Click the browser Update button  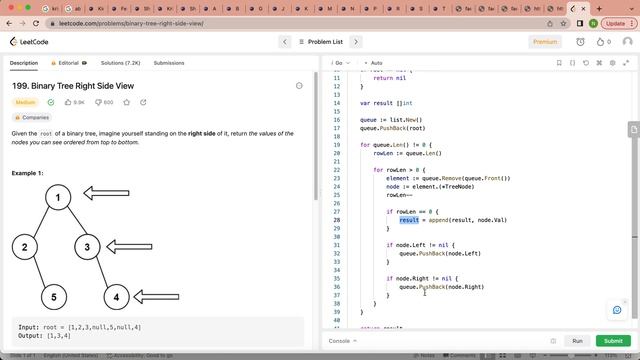pyautogui.click(x=619, y=24)
